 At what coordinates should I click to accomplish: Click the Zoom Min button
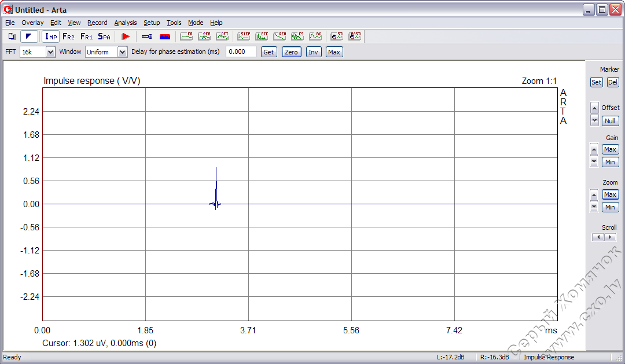(x=610, y=207)
